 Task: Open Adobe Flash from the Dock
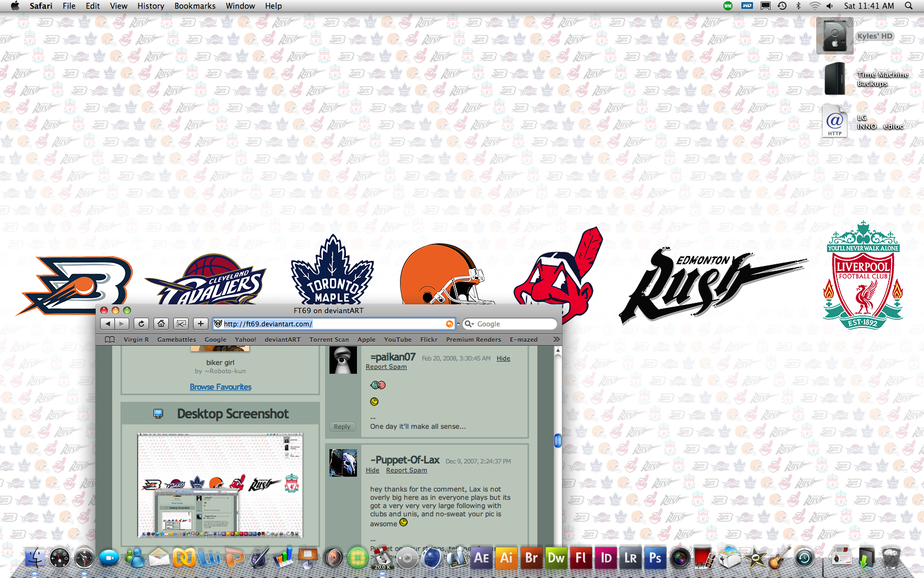tap(581, 558)
